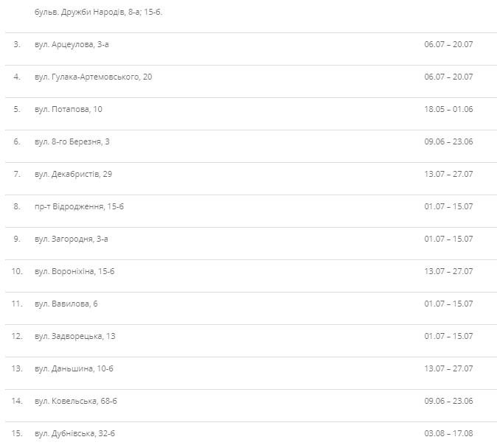Select the вул. Загородня, 3-а address
This screenshot has width=497, height=448.
point(72,239)
